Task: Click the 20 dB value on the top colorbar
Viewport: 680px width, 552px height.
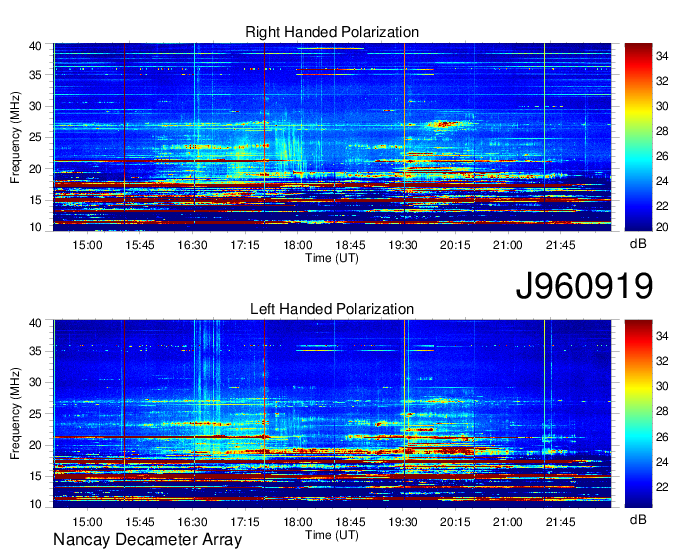Action: tap(662, 227)
